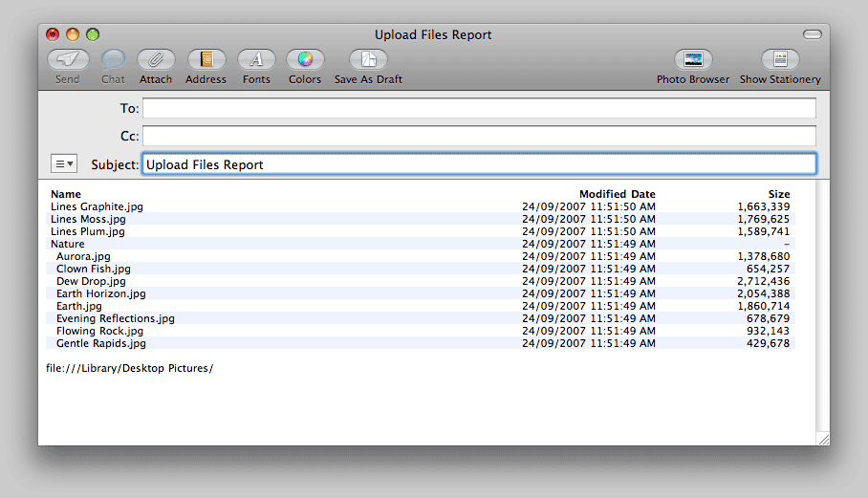Click in the To address field
868x498 pixels.
point(479,108)
